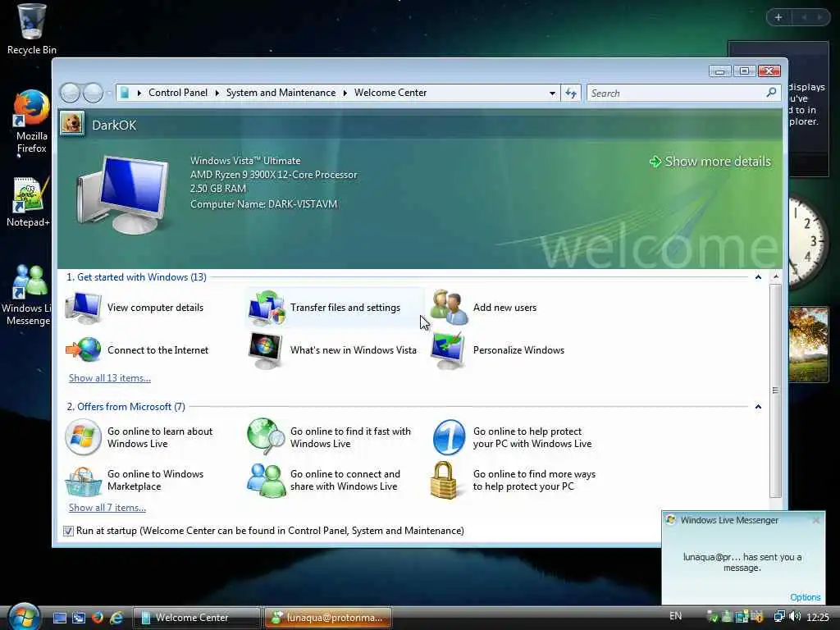Viewport: 840px width, 630px height.
Task: Click the Computer Name: DARK-VISTAVM text
Action: pos(263,204)
